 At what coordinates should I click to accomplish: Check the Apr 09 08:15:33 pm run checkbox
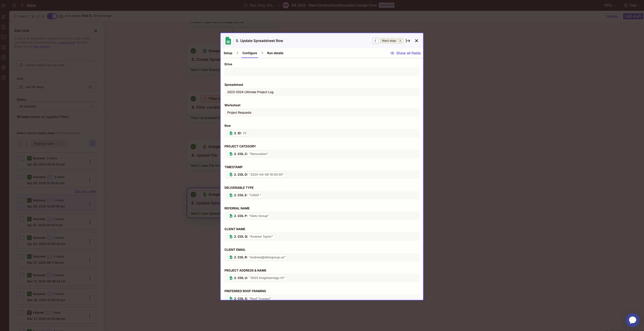22,158
